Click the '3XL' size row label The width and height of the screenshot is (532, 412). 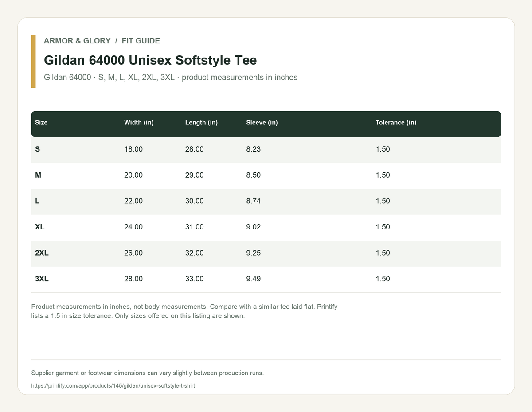click(x=42, y=279)
